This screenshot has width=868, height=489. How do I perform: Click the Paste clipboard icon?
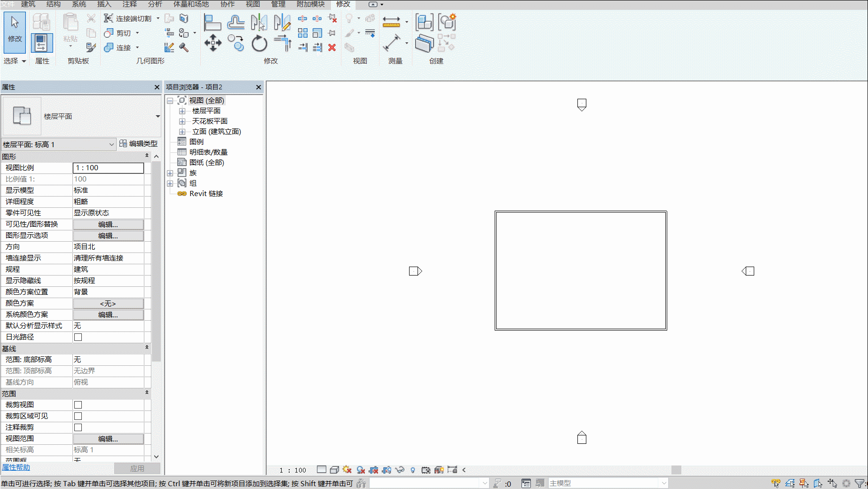71,27
